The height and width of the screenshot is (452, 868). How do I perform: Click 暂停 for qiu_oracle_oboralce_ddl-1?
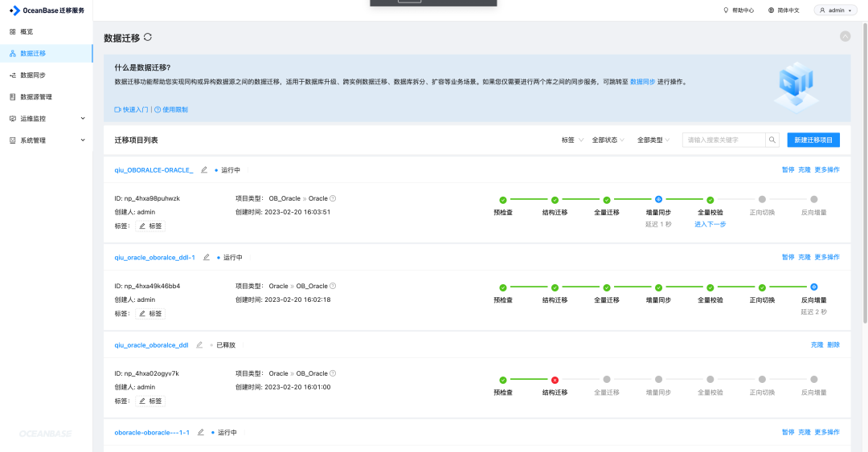click(788, 257)
